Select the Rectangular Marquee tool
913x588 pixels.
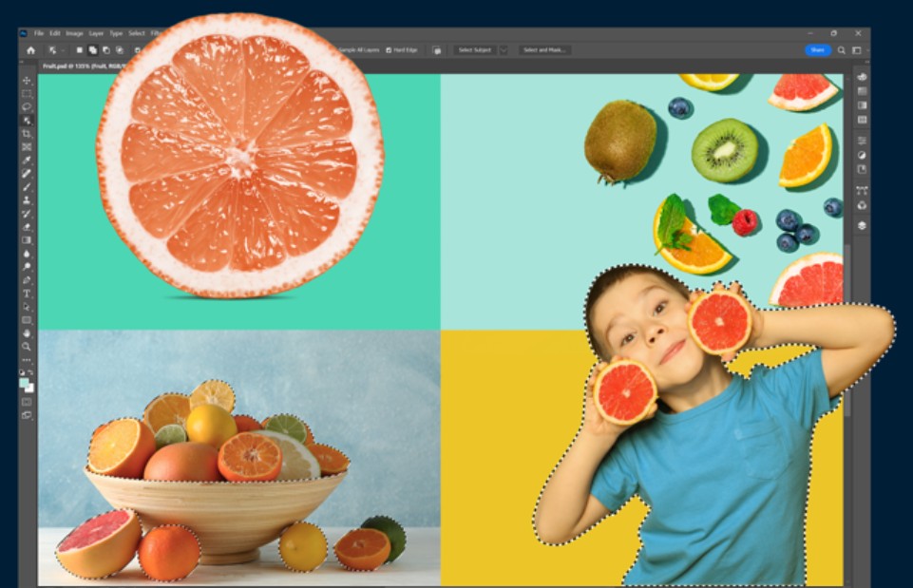[27, 94]
